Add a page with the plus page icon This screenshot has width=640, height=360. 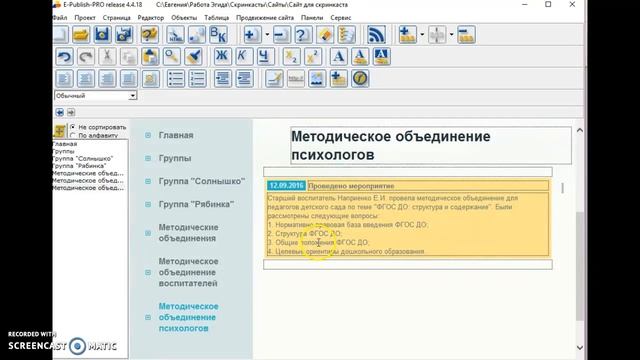point(252,35)
